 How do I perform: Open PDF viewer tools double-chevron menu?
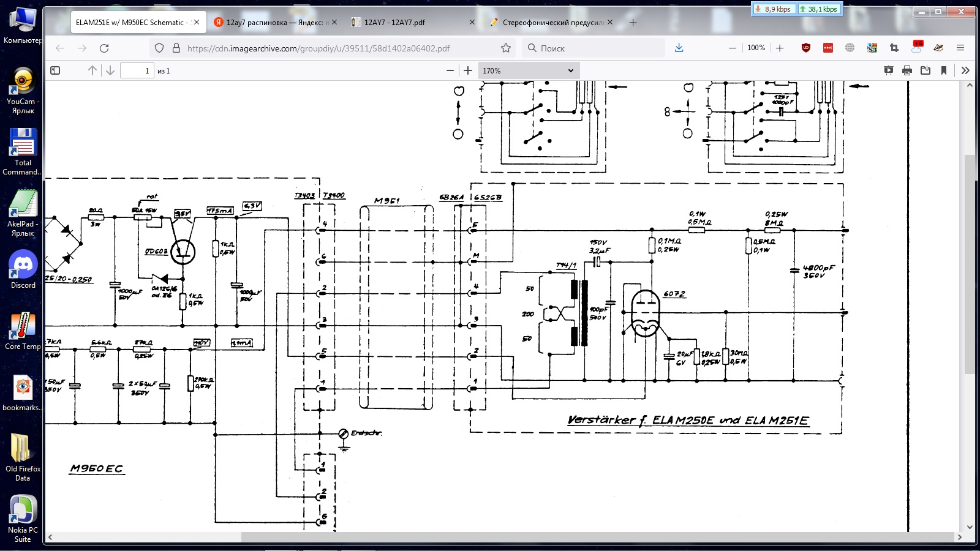tap(965, 70)
